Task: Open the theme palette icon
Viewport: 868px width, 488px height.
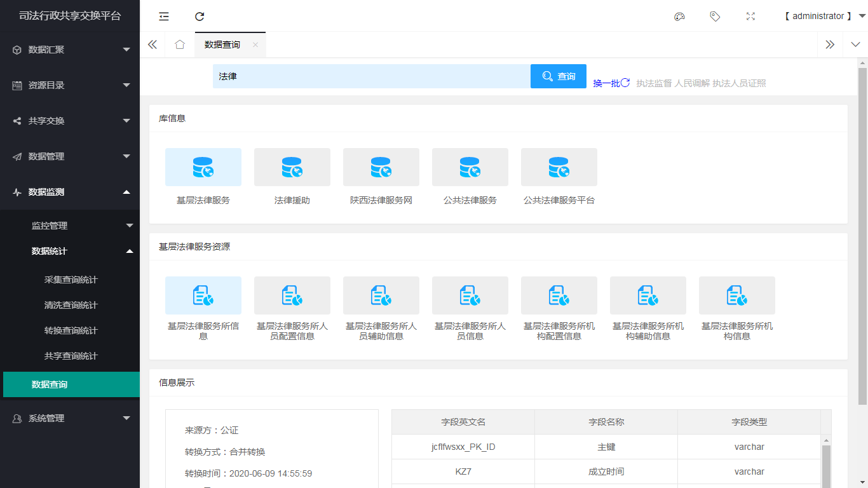Action: 679,17
